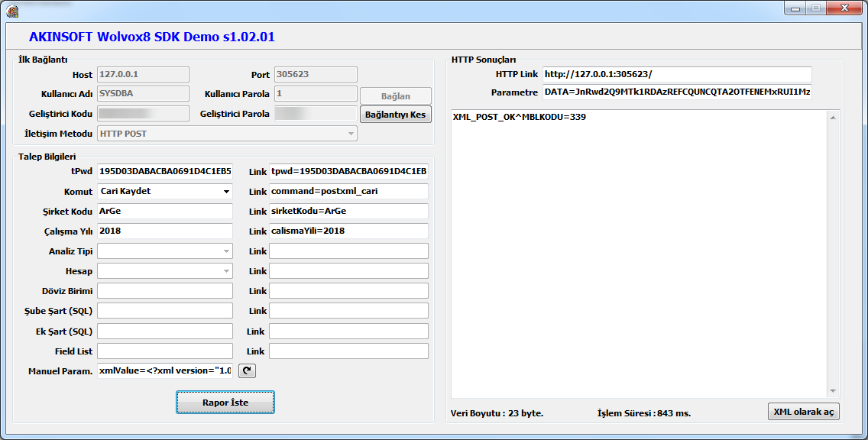This screenshot has width=868, height=440.
Task: Click the Veri Boyutu : 23 byte. text
Action: (x=497, y=413)
